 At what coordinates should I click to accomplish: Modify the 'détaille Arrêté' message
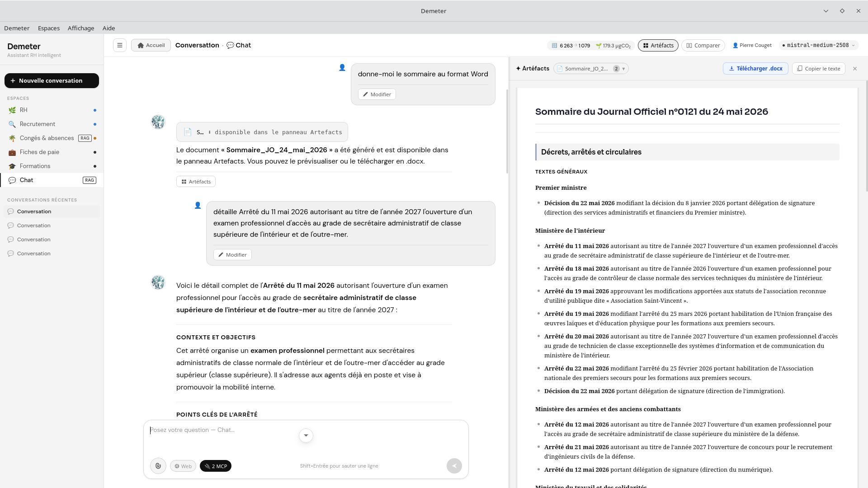click(232, 255)
